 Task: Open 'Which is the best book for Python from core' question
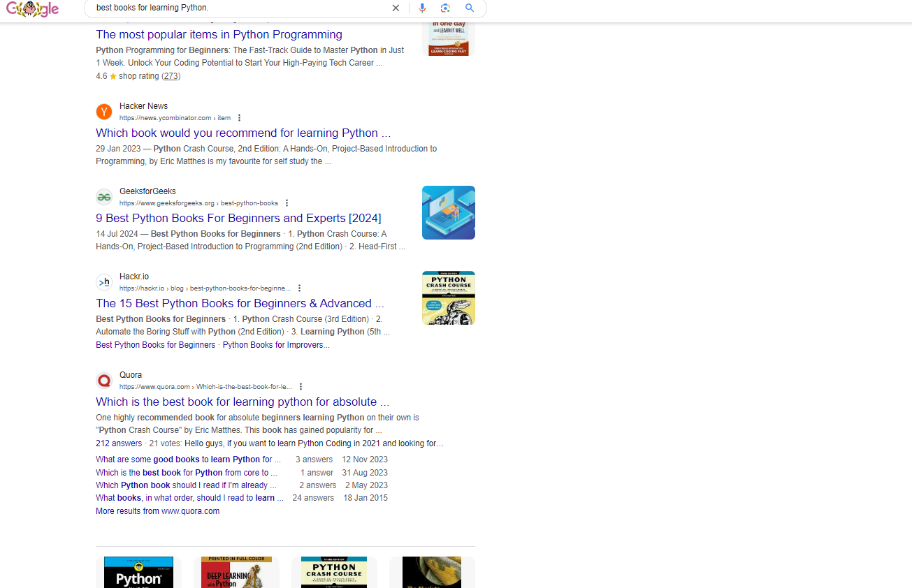187,473
